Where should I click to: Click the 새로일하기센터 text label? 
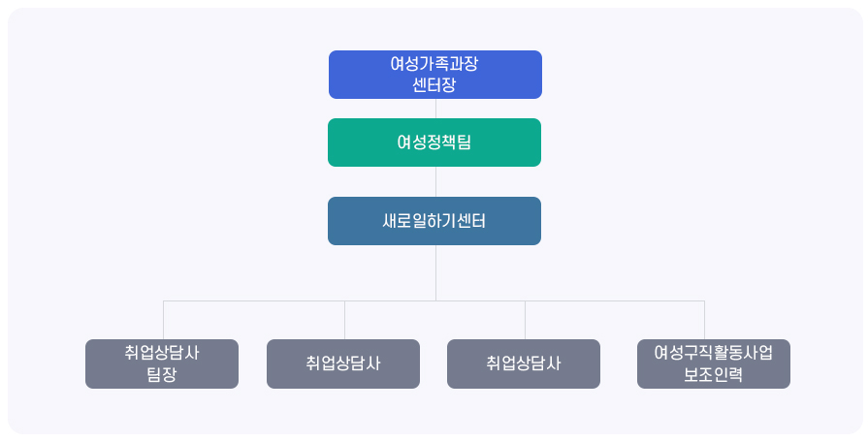434,221
